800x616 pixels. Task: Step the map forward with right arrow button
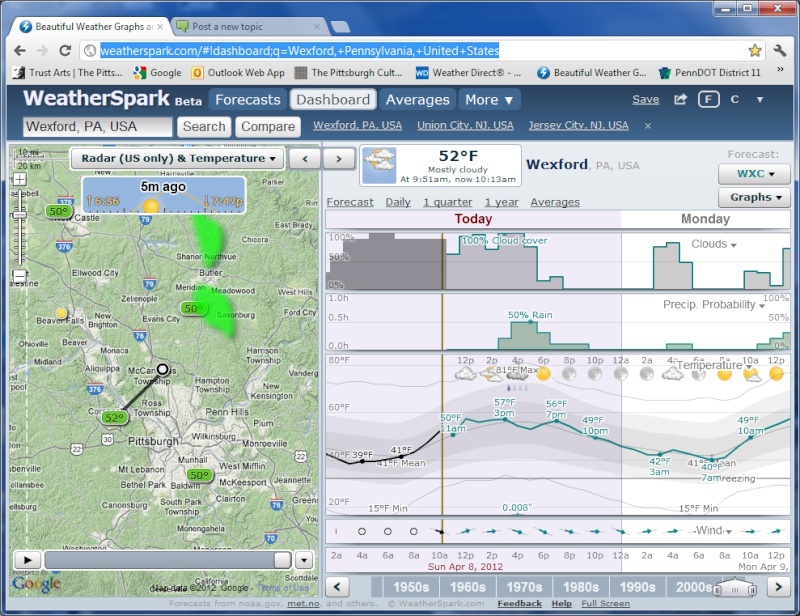339,159
